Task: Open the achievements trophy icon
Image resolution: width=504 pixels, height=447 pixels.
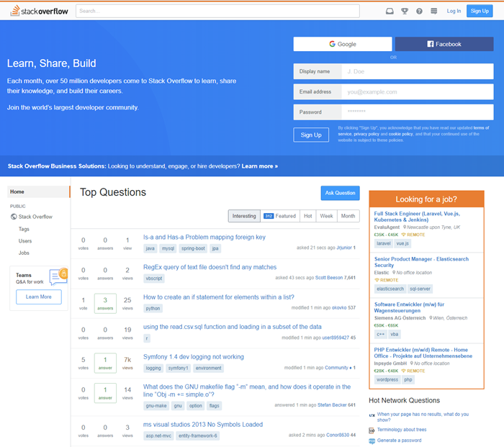Action: [x=405, y=12]
